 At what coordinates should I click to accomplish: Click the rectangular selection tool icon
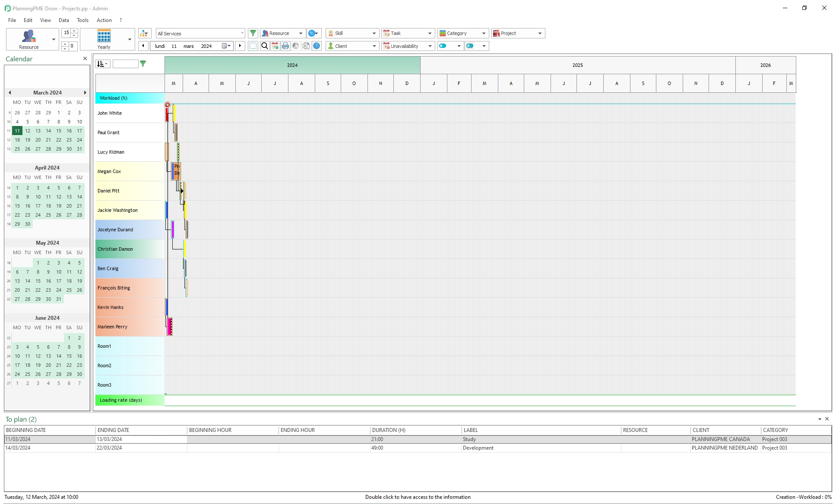point(253,46)
